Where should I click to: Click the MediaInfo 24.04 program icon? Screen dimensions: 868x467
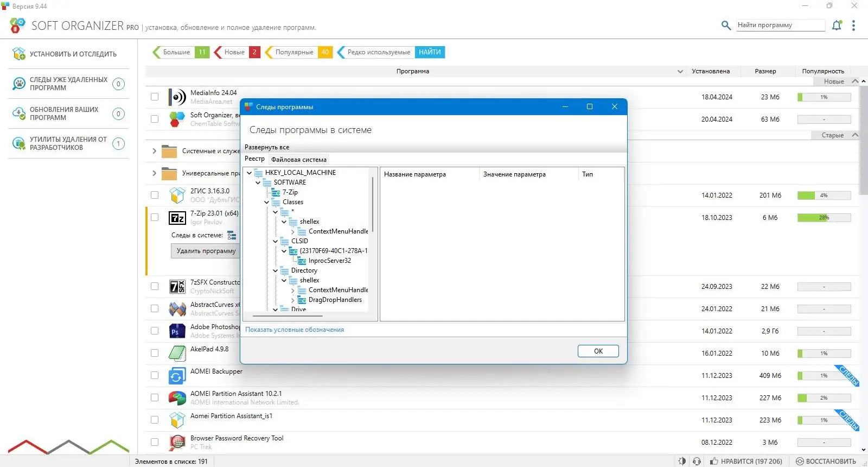(177, 97)
